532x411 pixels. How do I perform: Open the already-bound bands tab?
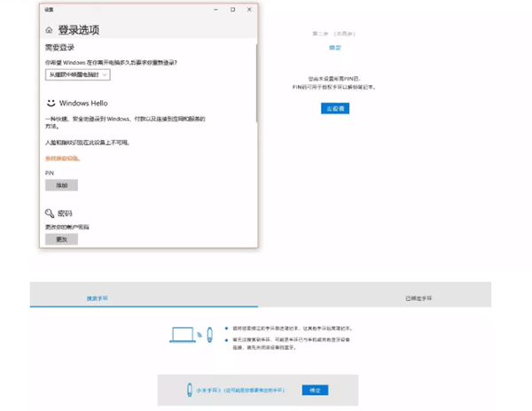click(419, 299)
